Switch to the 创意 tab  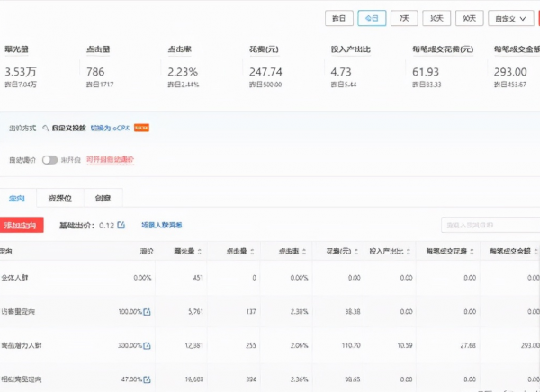pos(103,198)
